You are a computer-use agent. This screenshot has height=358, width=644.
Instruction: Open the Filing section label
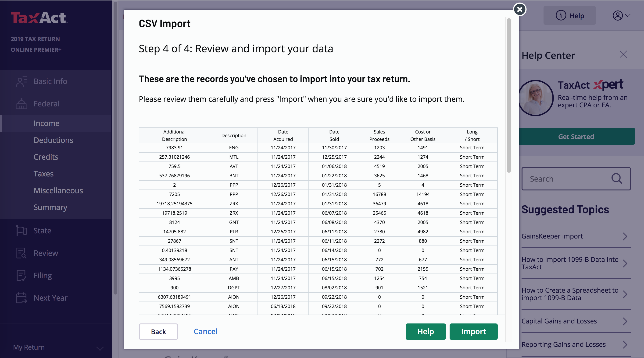tap(43, 275)
